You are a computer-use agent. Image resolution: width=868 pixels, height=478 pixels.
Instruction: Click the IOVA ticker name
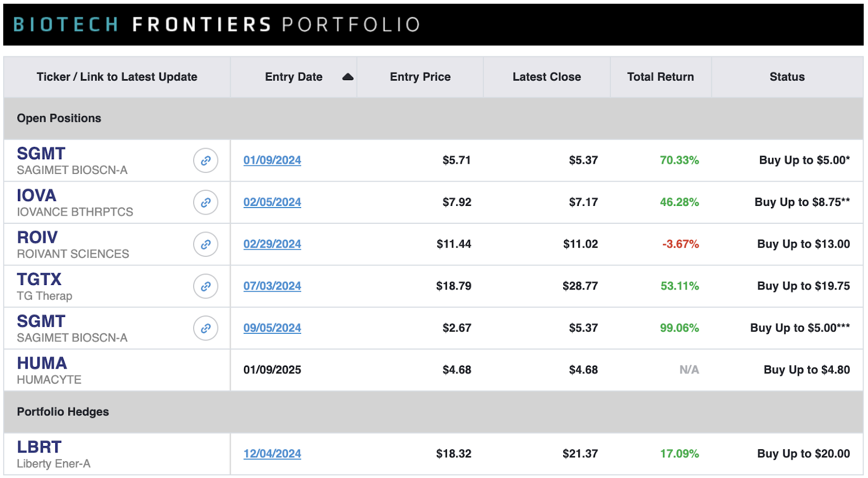pos(37,195)
